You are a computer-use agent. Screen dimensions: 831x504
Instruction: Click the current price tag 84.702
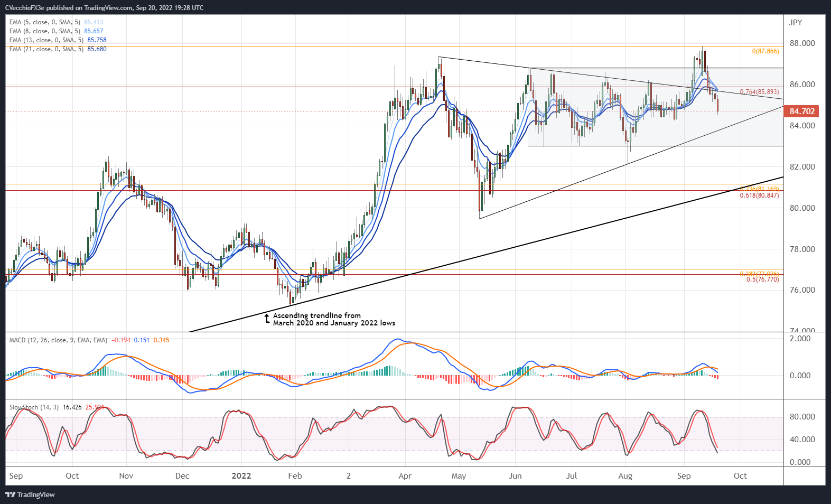tap(802, 111)
